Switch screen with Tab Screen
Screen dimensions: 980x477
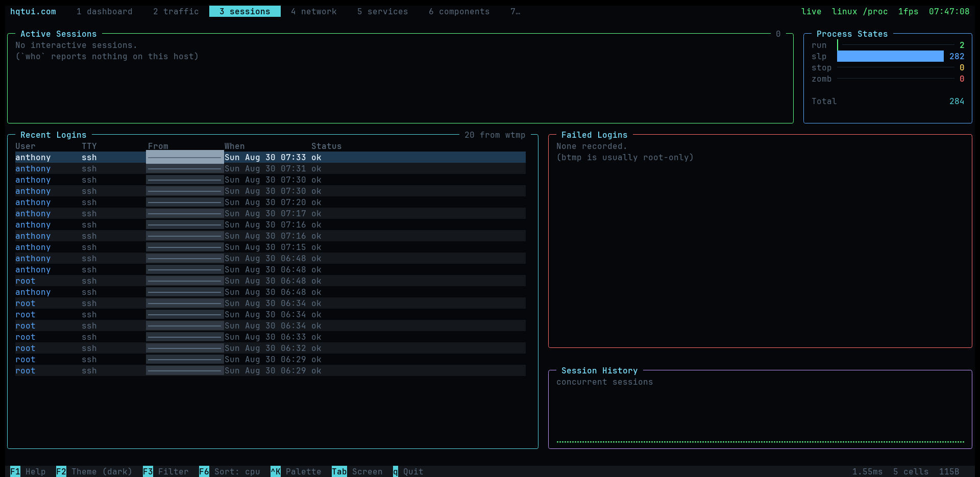[x=357, y=471]
